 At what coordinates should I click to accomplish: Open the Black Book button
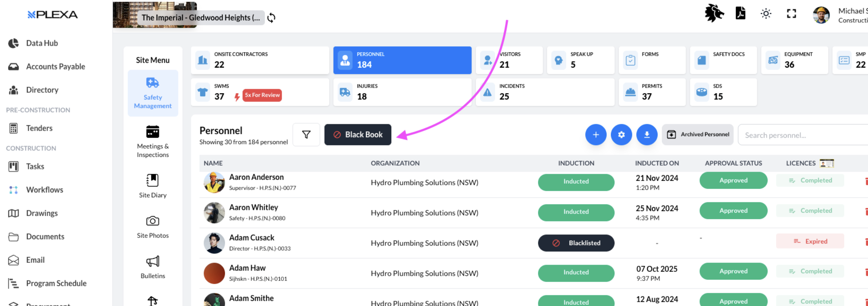pyautogui.click(x=357, y=135)
